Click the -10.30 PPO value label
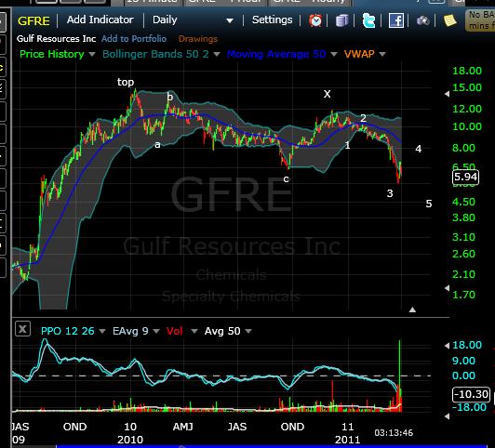The width and height of the screenshot is (495, 448). [471, 394]
